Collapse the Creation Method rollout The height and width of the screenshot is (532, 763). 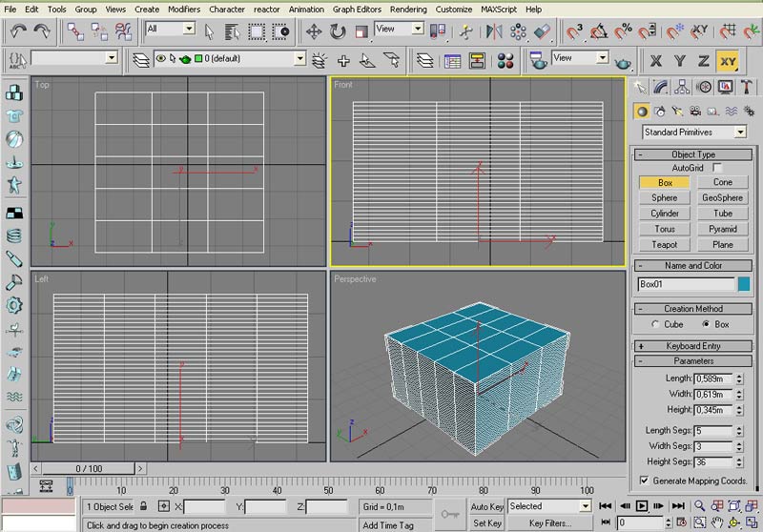[x=693, y=308]
